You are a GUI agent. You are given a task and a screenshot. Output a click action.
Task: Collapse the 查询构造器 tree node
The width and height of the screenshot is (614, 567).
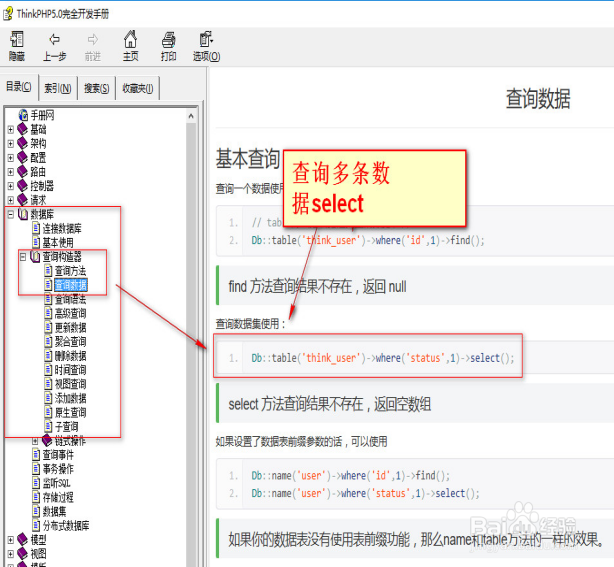(x=23, y=257)
